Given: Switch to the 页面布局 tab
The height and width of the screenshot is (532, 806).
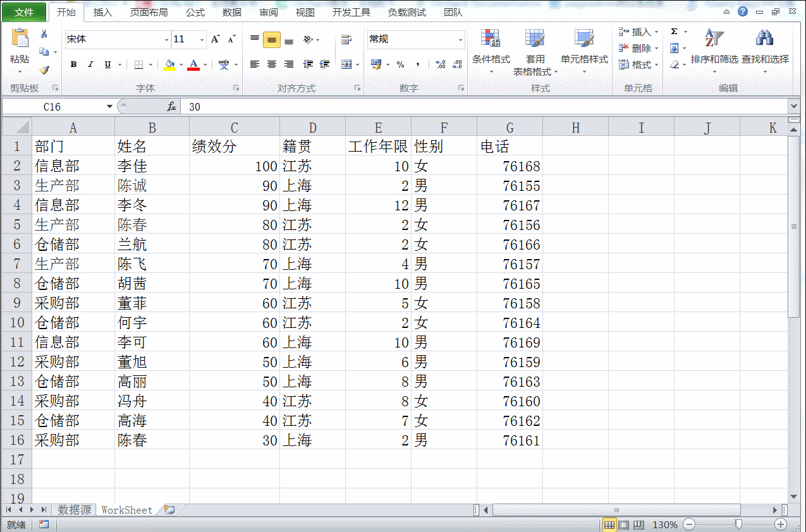Looking at the screenshot, I should point(149,12).
